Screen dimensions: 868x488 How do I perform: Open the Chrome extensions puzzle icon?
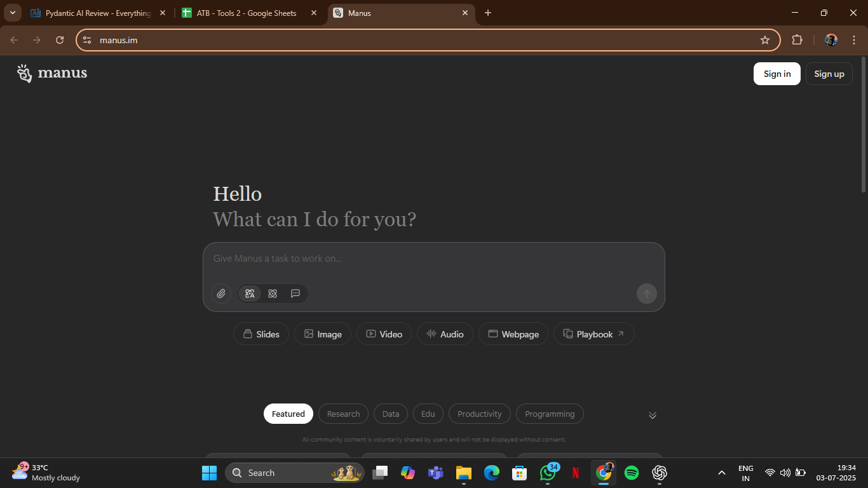click(797, 40)
